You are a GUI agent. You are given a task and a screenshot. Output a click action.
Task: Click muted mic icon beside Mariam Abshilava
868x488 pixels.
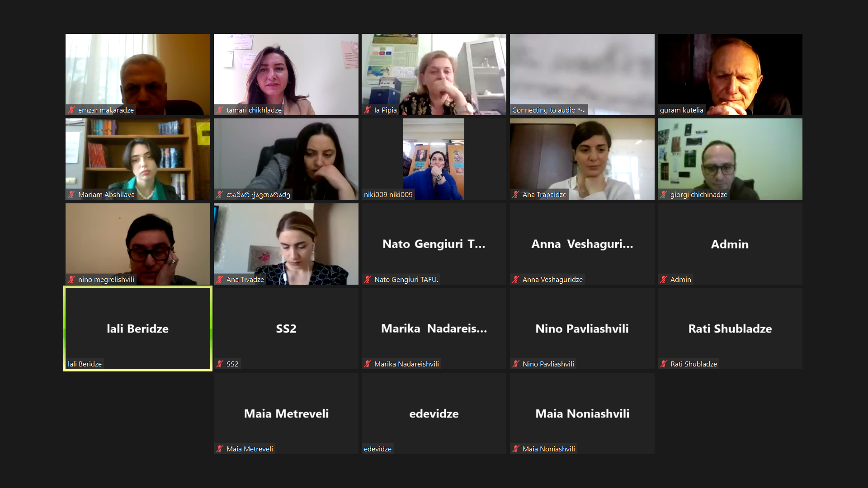point(71,194)
